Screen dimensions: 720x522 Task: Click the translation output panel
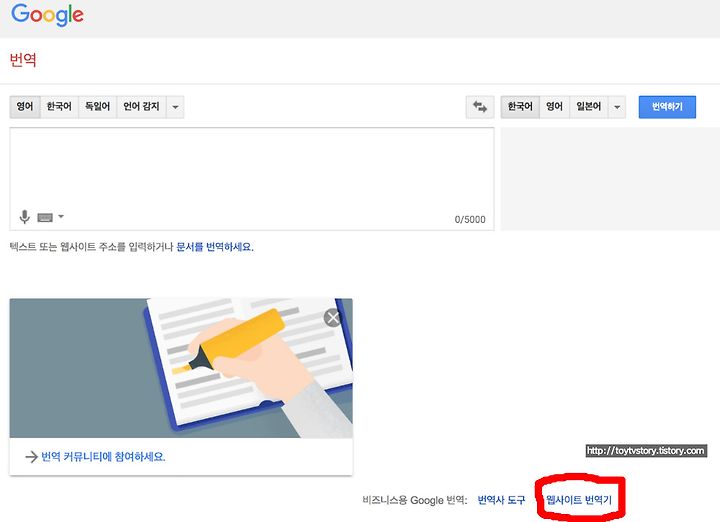pyautogui.click(x=610, y=179)
